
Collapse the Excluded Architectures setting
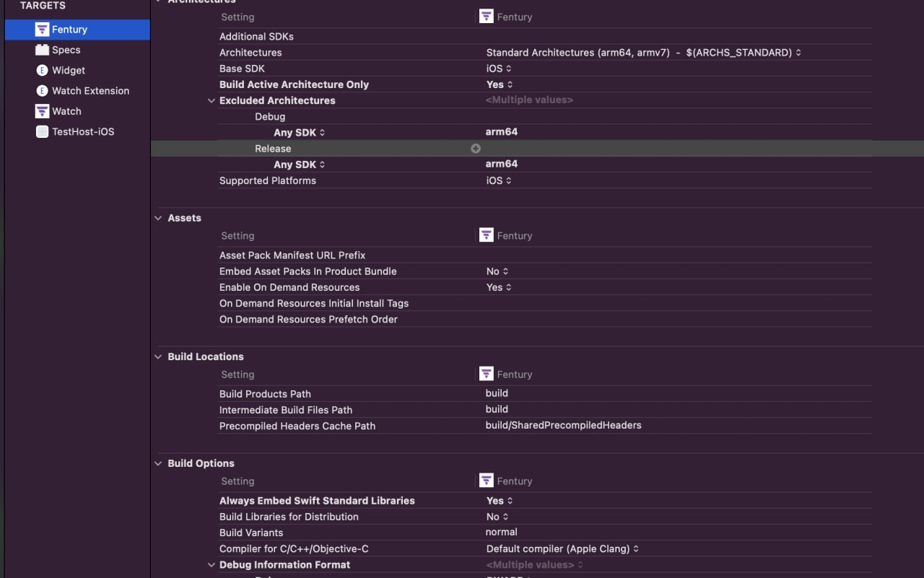212,101
